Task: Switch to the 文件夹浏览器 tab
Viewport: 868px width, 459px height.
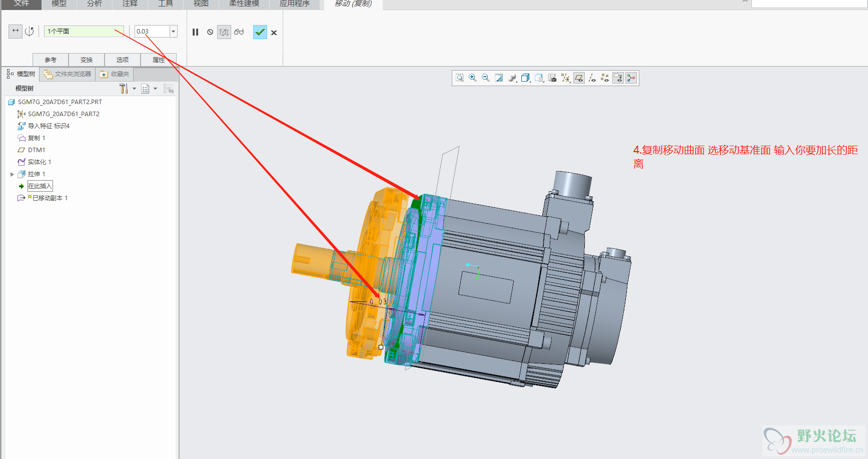Action: (x=68, y=74)
